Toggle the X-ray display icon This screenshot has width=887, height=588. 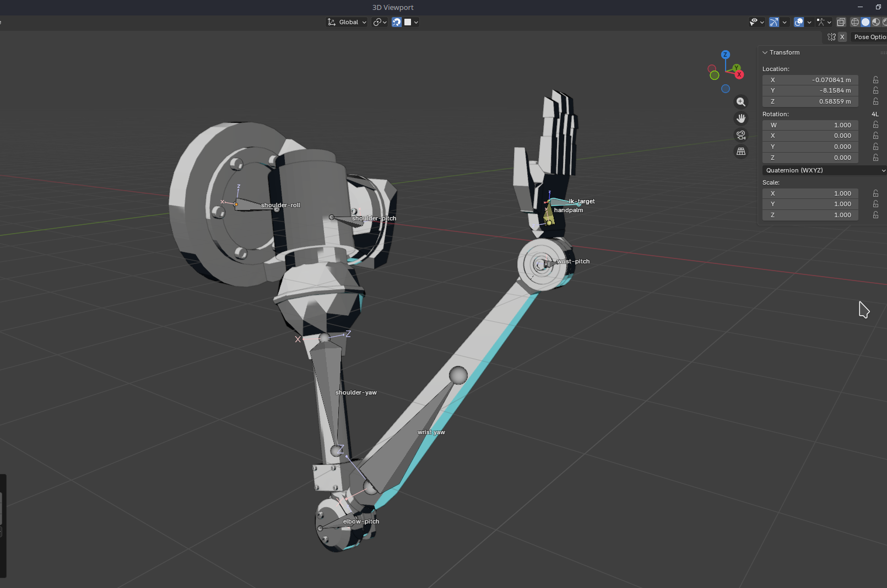coord(841,22)
